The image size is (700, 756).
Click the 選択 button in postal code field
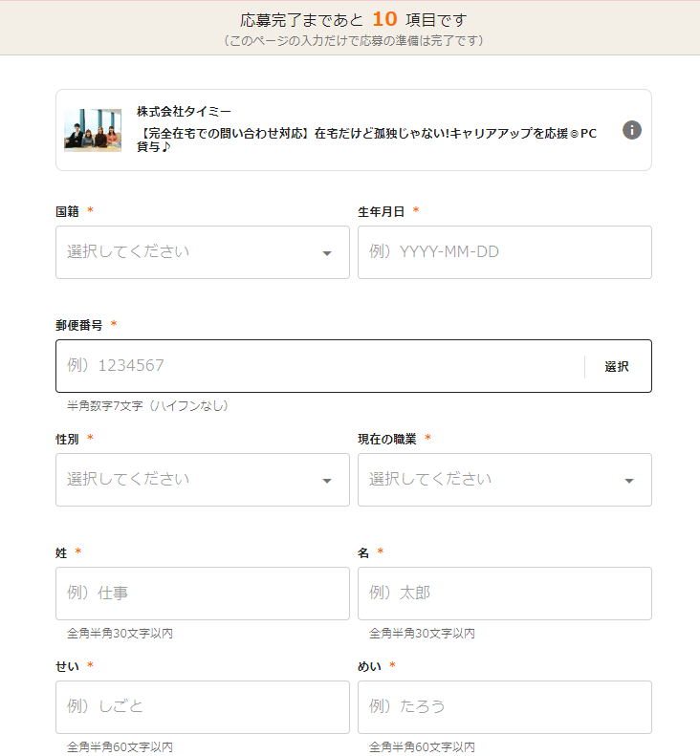pos(617,366)
